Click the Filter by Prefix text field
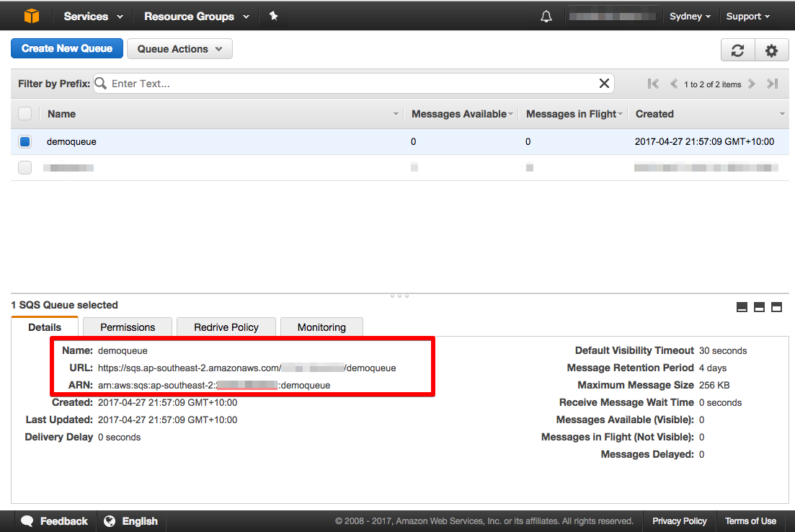This screenshot has height=532, width=795. pyautogui.click(x=353, y=84)
